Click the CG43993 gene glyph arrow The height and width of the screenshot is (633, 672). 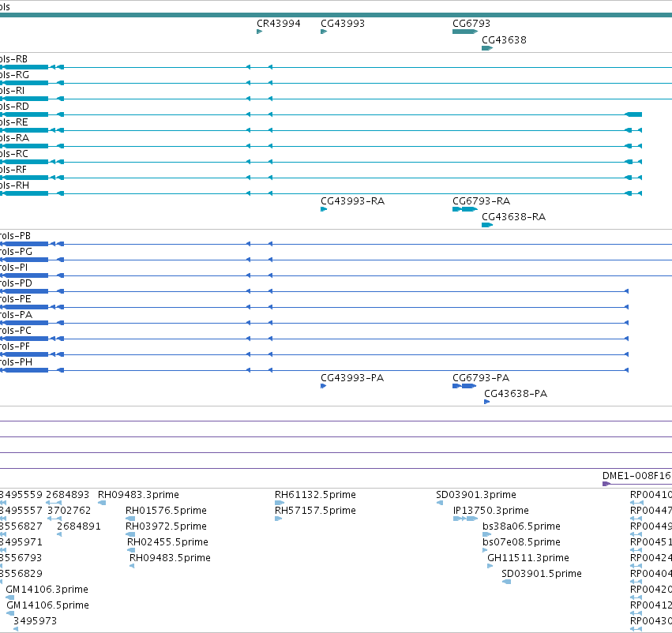(324, 32)
